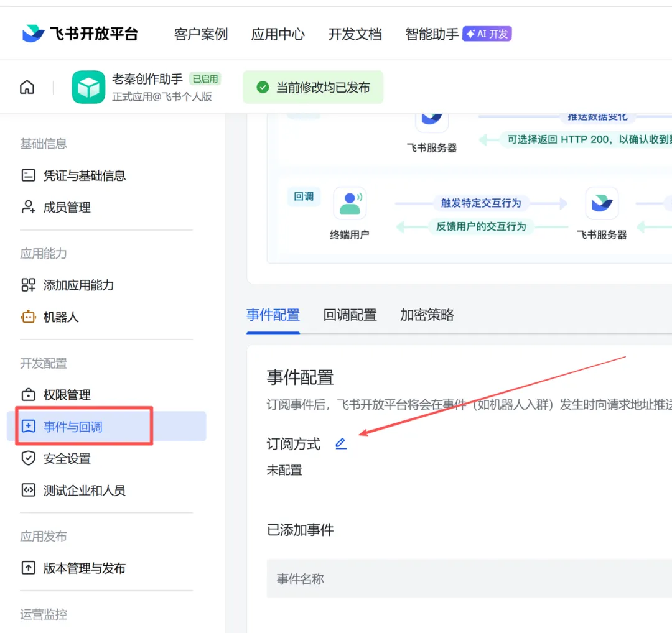This screenshot has width=672, height=633.
Task: Switch to the 事件配置 tab
Action: pyautogui.click(x=273, y=315)
